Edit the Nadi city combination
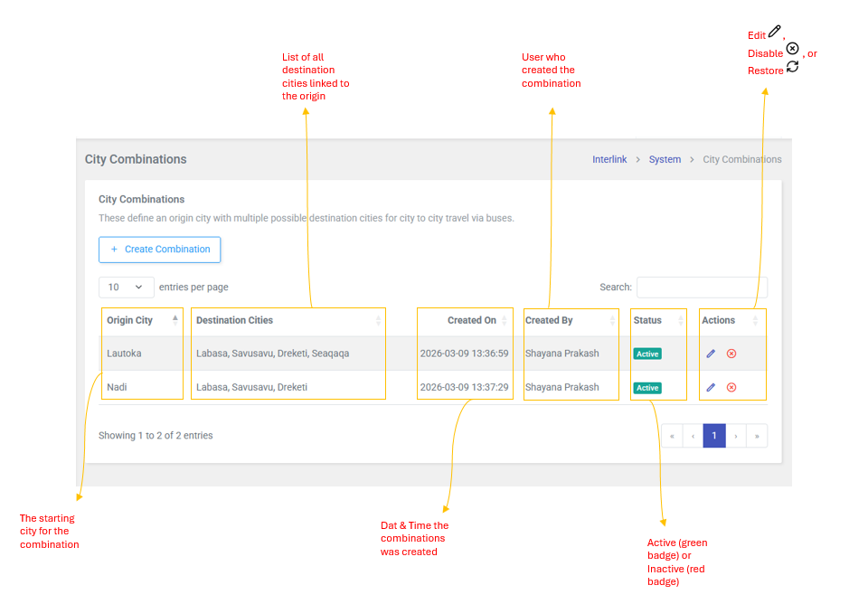The image size is (868, 604). (711, 387)
